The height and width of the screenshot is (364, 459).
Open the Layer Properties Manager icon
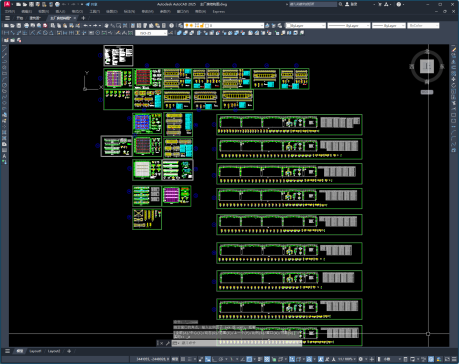pos(180,25)
